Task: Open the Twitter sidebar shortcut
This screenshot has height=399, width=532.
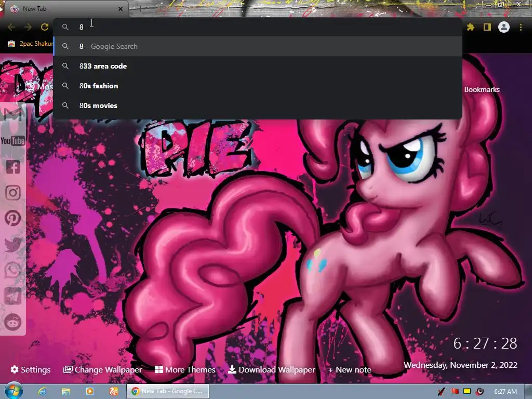Action: pos(13,245)
